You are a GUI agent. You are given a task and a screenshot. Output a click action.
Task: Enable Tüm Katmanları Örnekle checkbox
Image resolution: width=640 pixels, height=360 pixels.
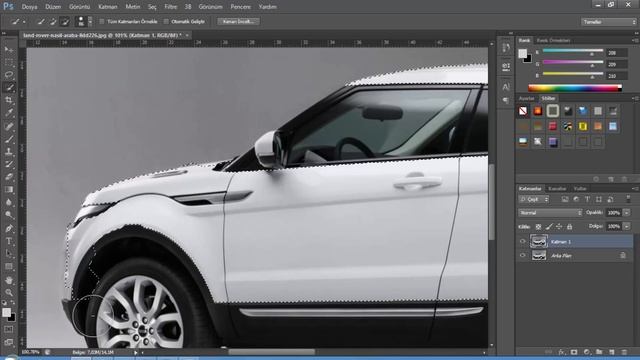click(x=102, y=22)
